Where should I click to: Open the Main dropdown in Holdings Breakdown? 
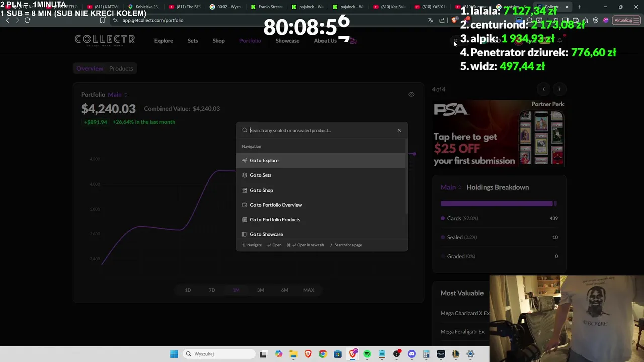[451, 187]
